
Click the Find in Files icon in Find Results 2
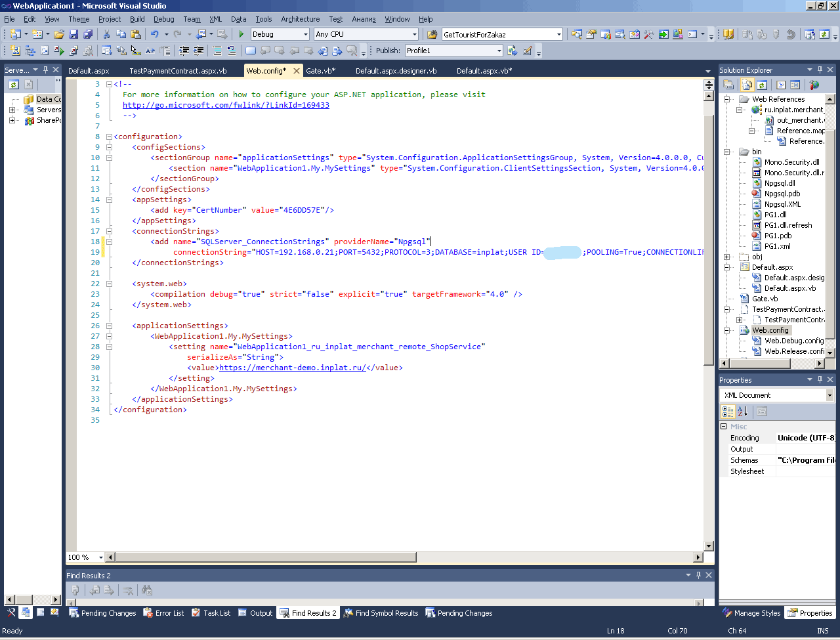tap(147, 591)
